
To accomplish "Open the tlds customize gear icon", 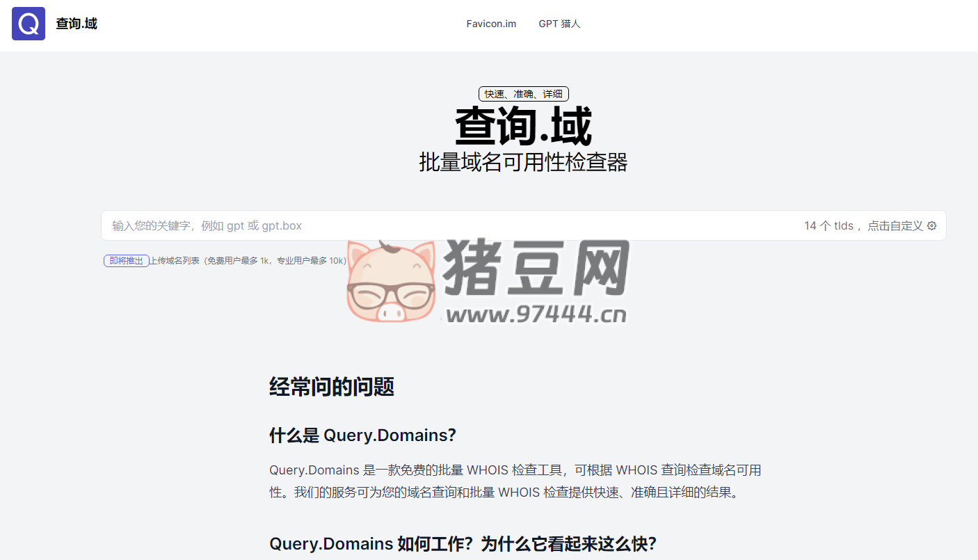I will pyautogui.click(x=932, y=226).
